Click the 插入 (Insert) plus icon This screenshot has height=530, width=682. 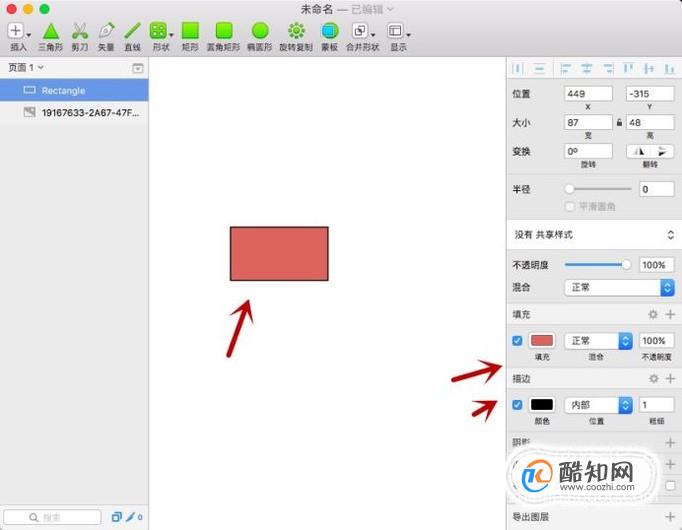[x=15, y=30]
